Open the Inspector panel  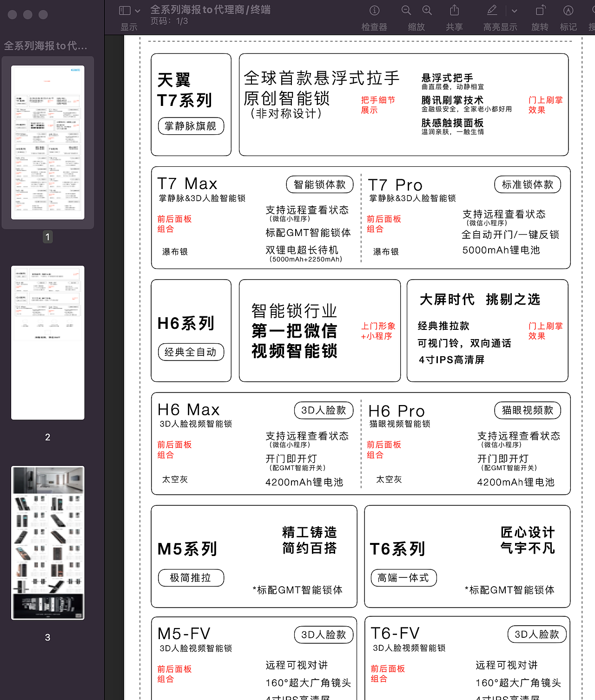(x=374, y=10)
